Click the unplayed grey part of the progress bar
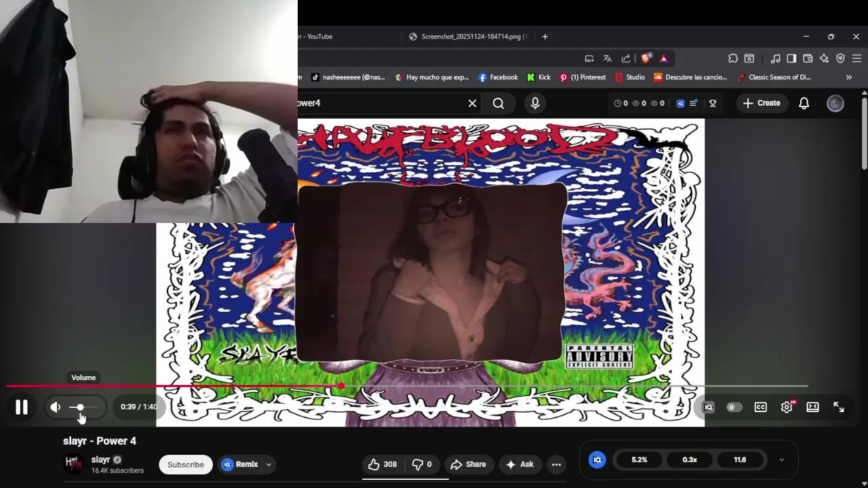Screen dimensions: 868x488 (576, 386)
